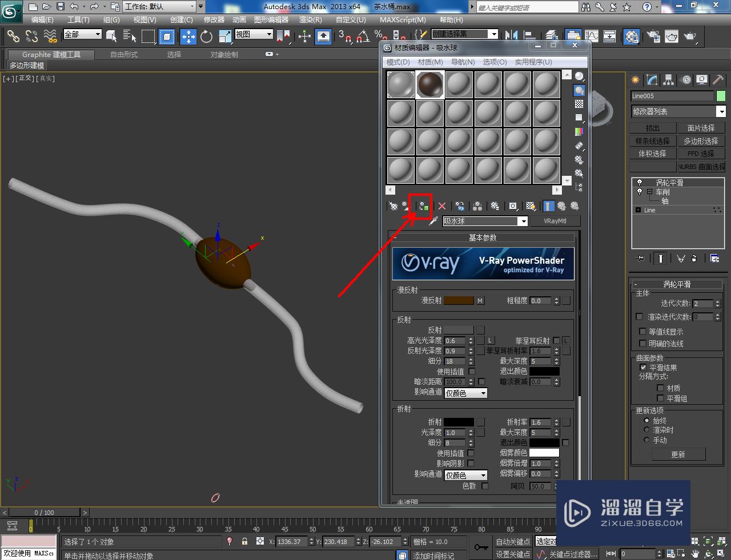Click 面片选择 modifier button
This screenshot has height=560, width=731.
click(x=701, y=128)
